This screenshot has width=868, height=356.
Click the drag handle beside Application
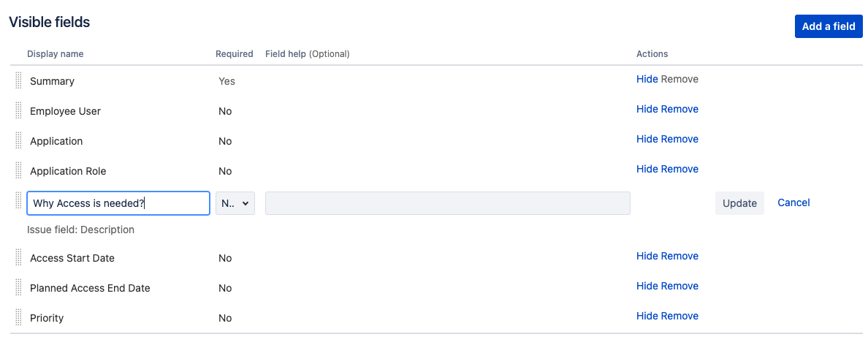[x=19, y=140]
